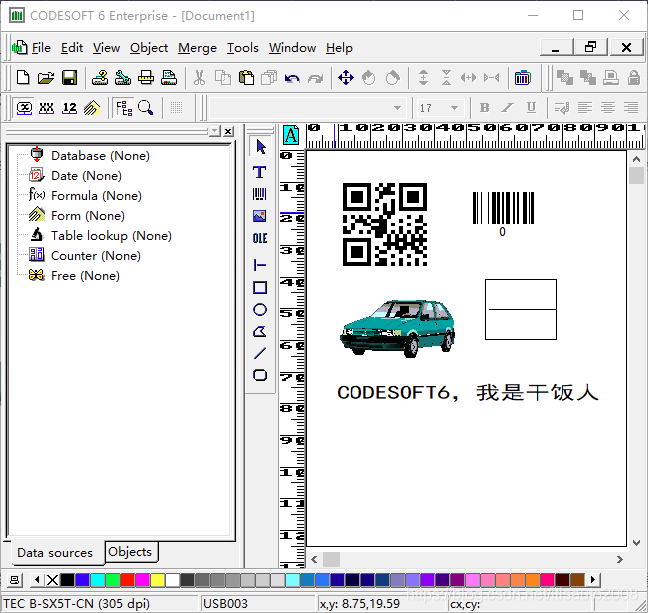Toggle Italic formatting

[x=507, y=108]
